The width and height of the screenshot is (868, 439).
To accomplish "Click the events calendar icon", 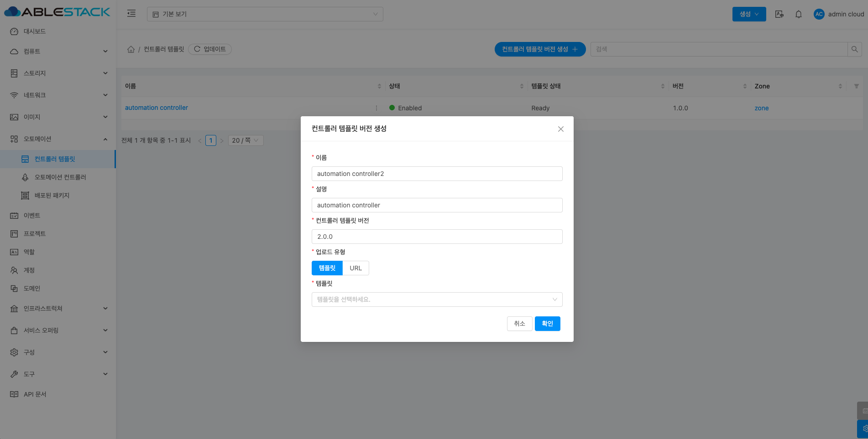I will [x=14, y=216].
